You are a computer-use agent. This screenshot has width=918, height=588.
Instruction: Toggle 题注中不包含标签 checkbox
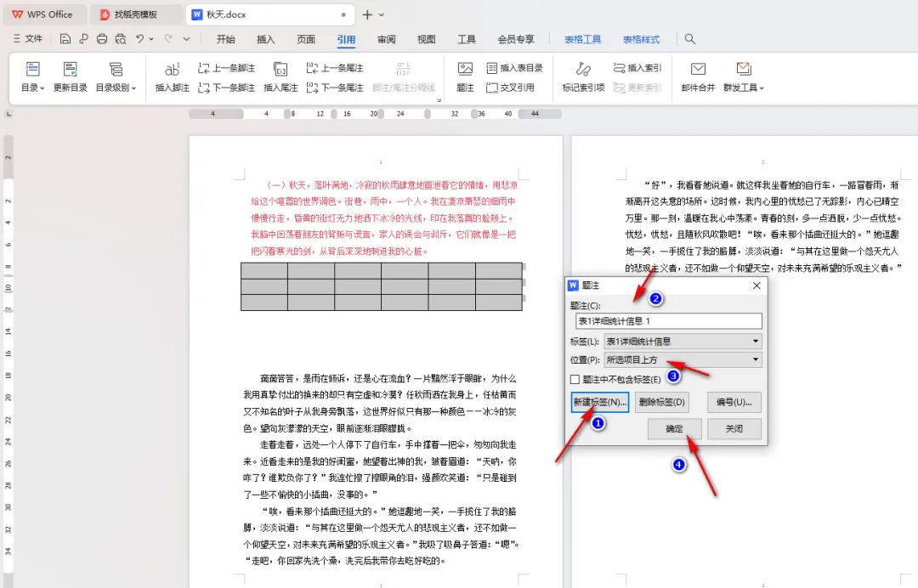575,379
